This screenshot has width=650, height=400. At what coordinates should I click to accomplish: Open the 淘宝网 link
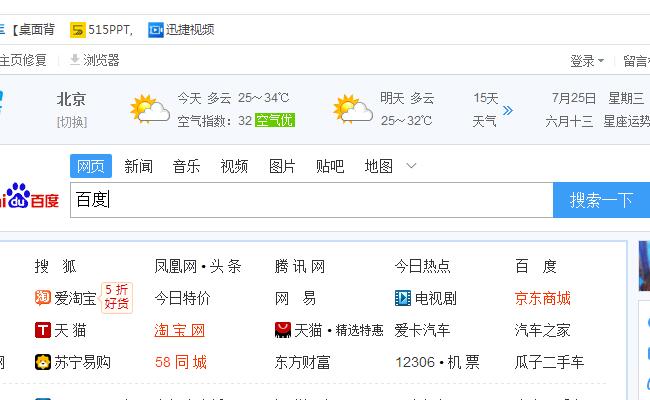179,330
